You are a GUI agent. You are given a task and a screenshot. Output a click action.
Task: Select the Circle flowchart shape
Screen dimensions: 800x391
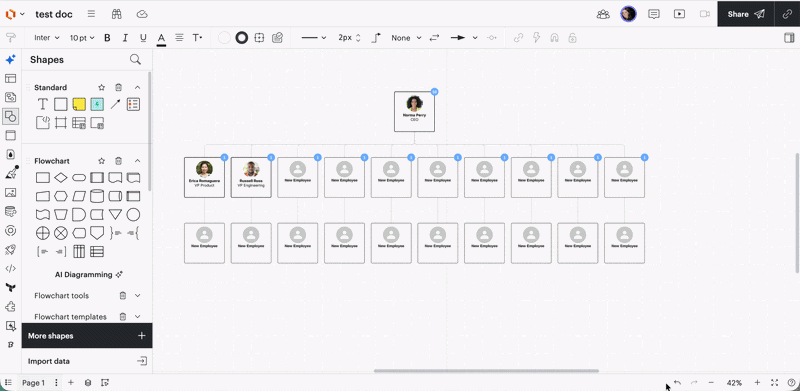click(133, 215)
